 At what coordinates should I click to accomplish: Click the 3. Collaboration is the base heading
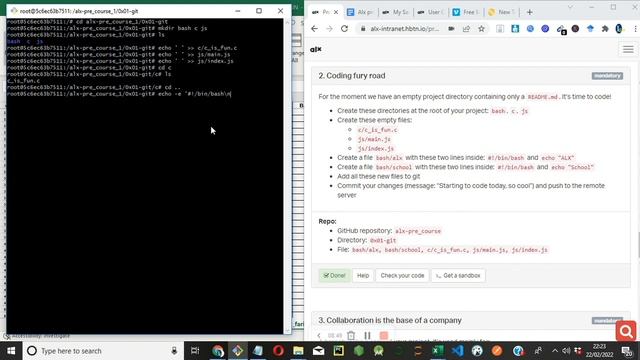pos(390,320)
